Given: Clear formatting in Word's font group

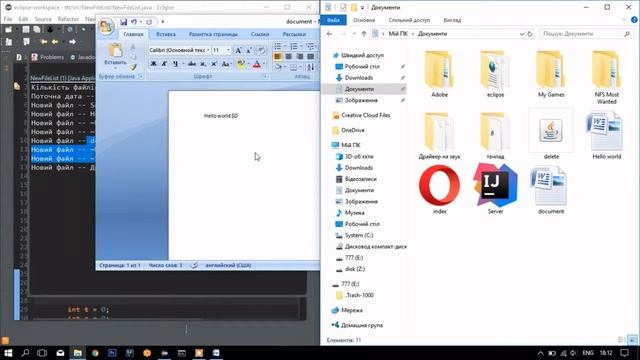Looking at the screenshot, I should (262, 50).
